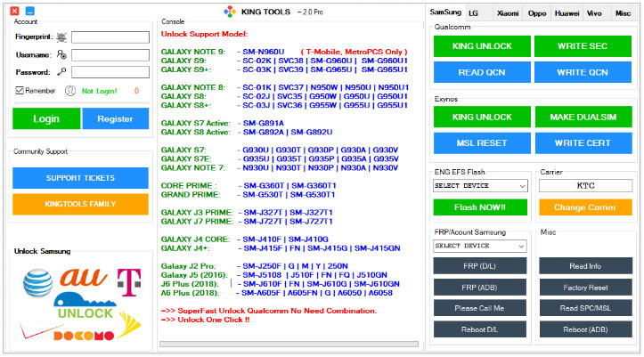Image resolution: width=644 pixels, height=357 pixels.
Task: Switch to the Misc tab
Action: click(623, 13)
